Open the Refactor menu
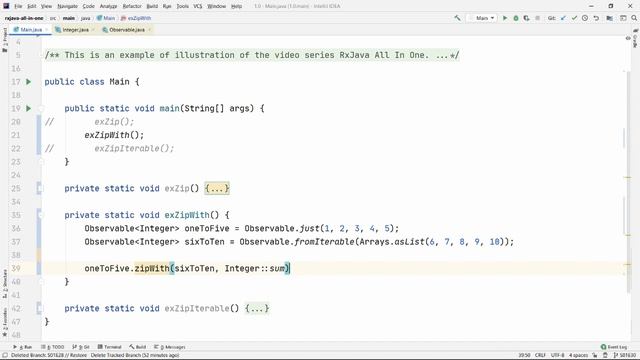The height and width of the screenshot is (360, 640). click(132, 6)
